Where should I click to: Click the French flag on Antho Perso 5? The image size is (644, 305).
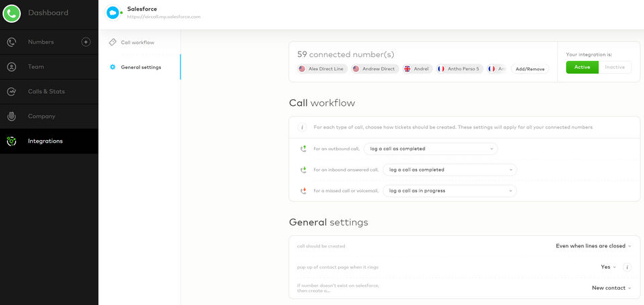tap(441, 69)
